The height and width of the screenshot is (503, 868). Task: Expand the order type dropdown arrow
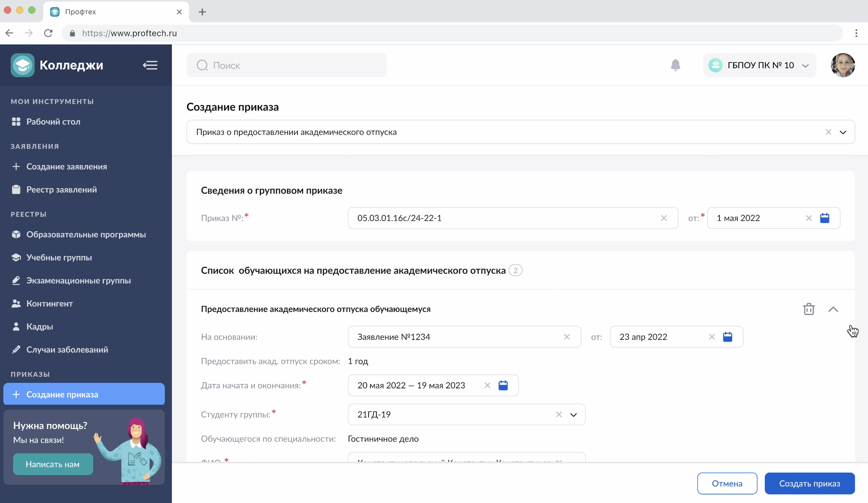(x=843, y=132)
